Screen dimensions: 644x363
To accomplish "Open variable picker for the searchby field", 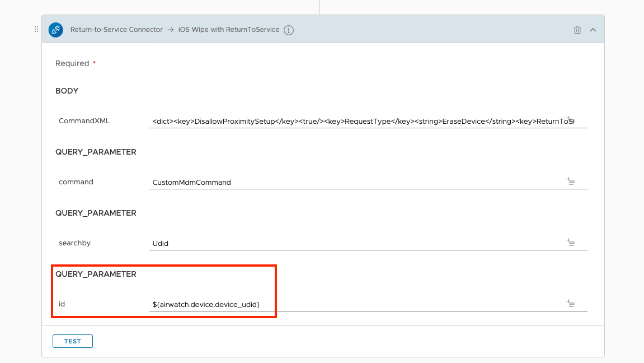I will click(570, 242).
